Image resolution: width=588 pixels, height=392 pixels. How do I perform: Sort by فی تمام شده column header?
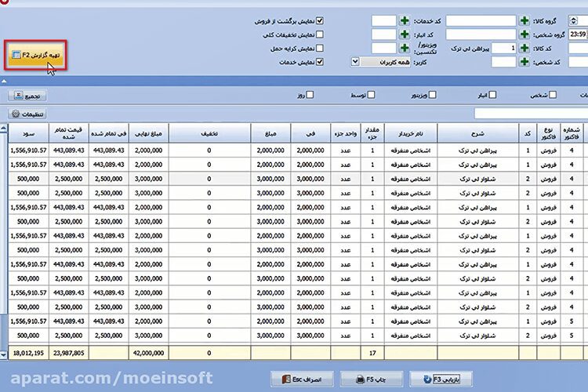pos(109,133)
